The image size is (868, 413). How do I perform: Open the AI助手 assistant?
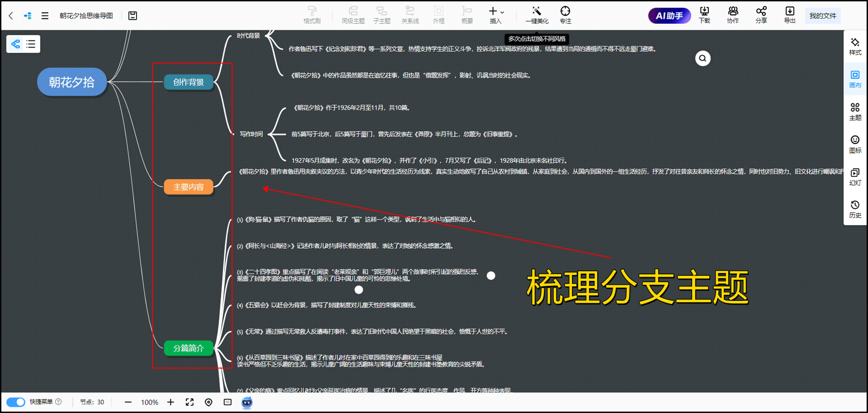(x=669, y=16)
